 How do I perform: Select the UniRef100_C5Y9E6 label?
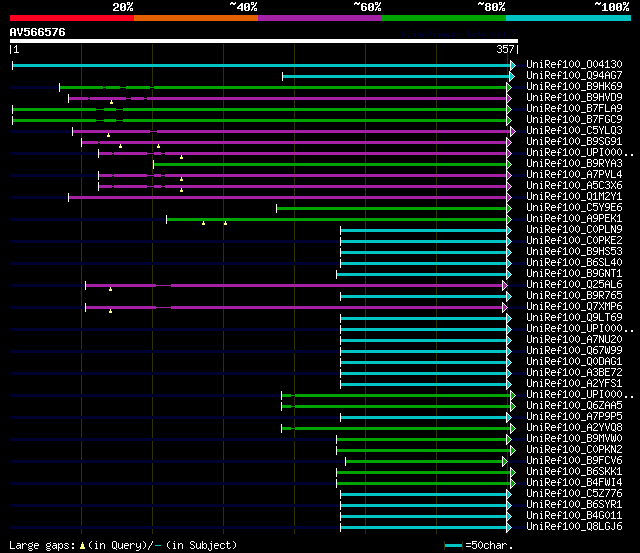[574, 207]
